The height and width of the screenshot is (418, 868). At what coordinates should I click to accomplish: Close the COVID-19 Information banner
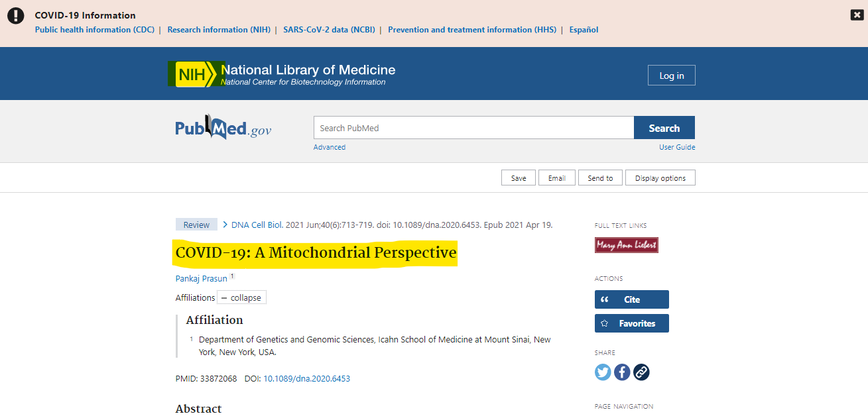[857, 15]
